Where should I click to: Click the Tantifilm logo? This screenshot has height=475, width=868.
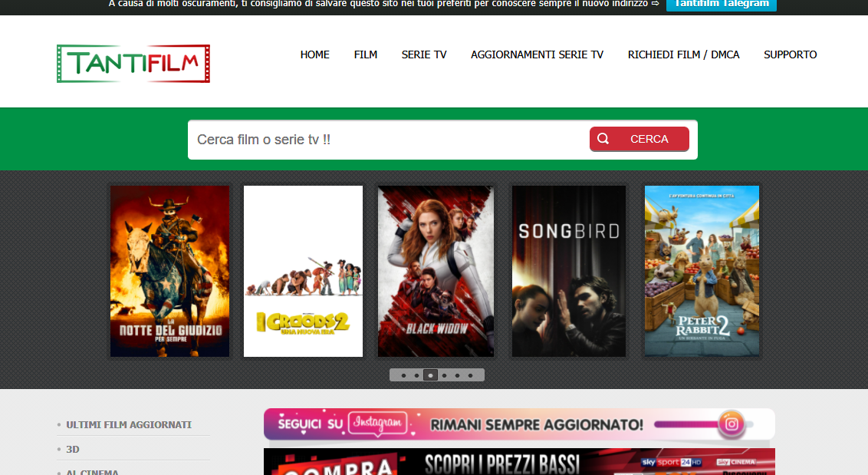133,64
